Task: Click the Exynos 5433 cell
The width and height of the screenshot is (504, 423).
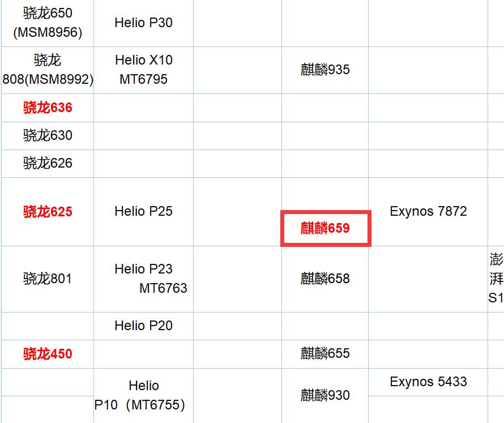Action: point(428,382)
